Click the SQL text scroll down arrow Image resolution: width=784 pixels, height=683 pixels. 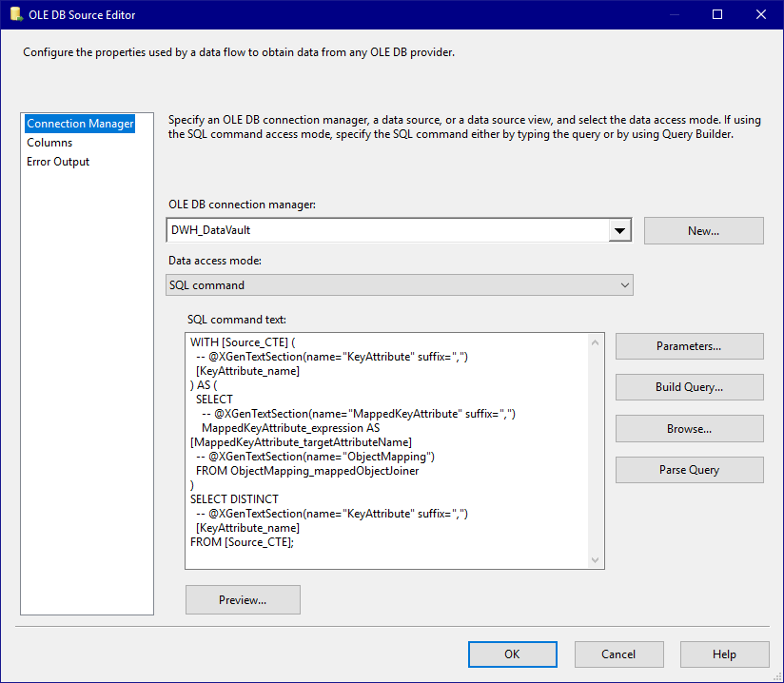pyautogui.click(x=595, y=560)
